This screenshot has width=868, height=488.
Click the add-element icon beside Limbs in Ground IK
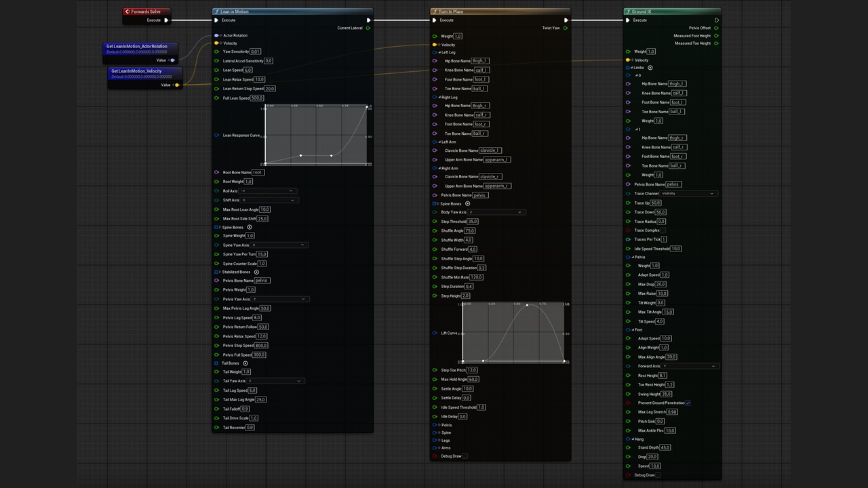coord(650,68)
